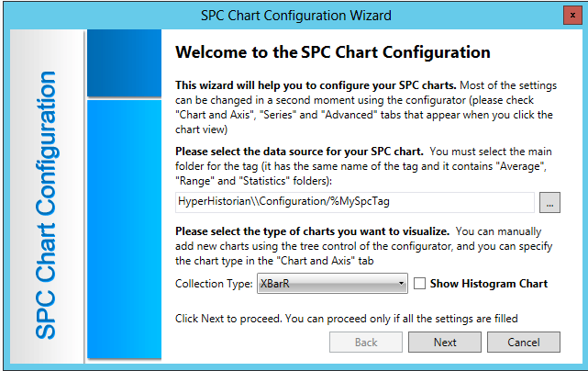
Task: Click the Collection Type label
Action: pos(214,284)
